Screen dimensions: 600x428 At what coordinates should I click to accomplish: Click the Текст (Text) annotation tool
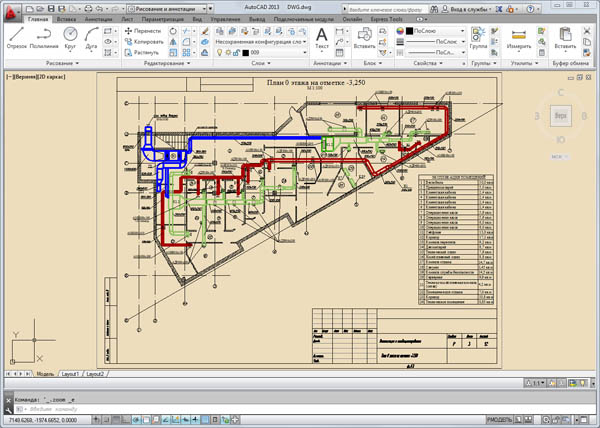[322, 36]
